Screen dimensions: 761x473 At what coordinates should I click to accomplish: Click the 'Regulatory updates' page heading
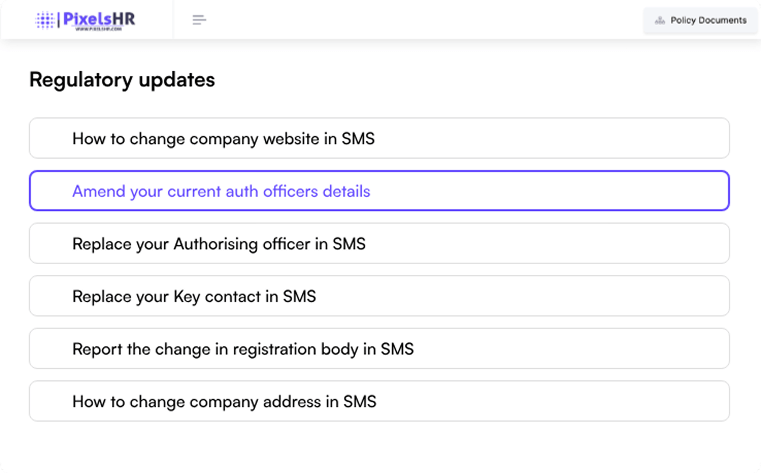click(x=122, y=80)
